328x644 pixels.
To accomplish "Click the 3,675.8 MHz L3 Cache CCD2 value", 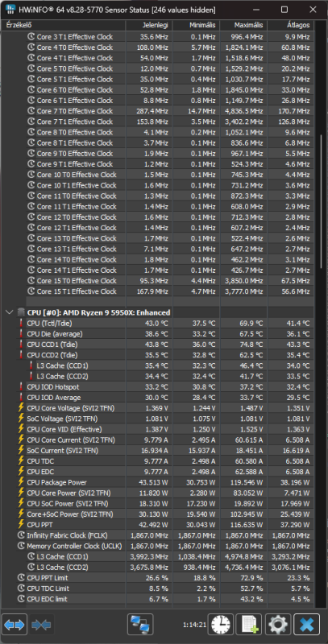I will (x=149, y=568).
